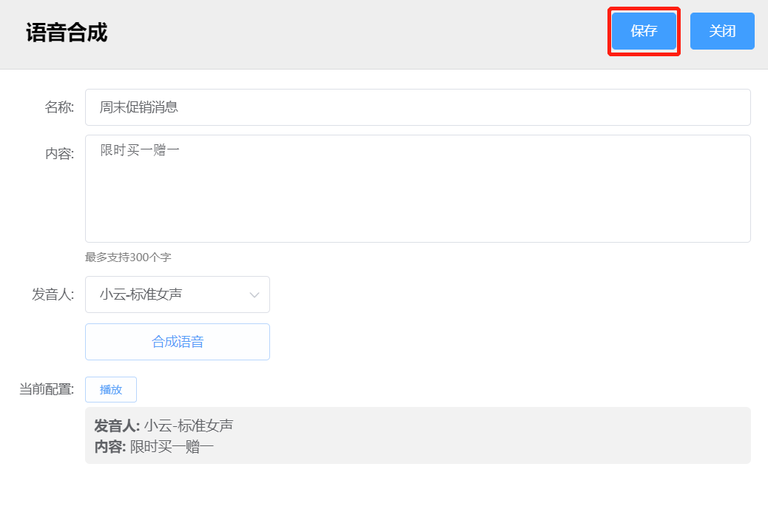Click the 最多支持300个字 hint text

128,257
